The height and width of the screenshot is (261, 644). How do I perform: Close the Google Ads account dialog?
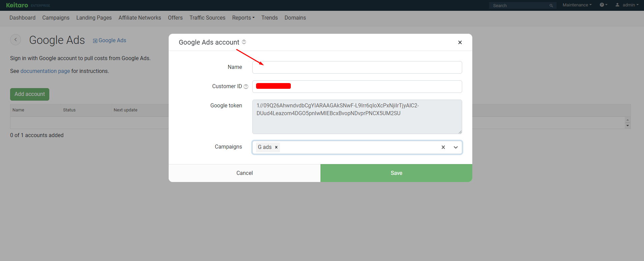[460, 42]
